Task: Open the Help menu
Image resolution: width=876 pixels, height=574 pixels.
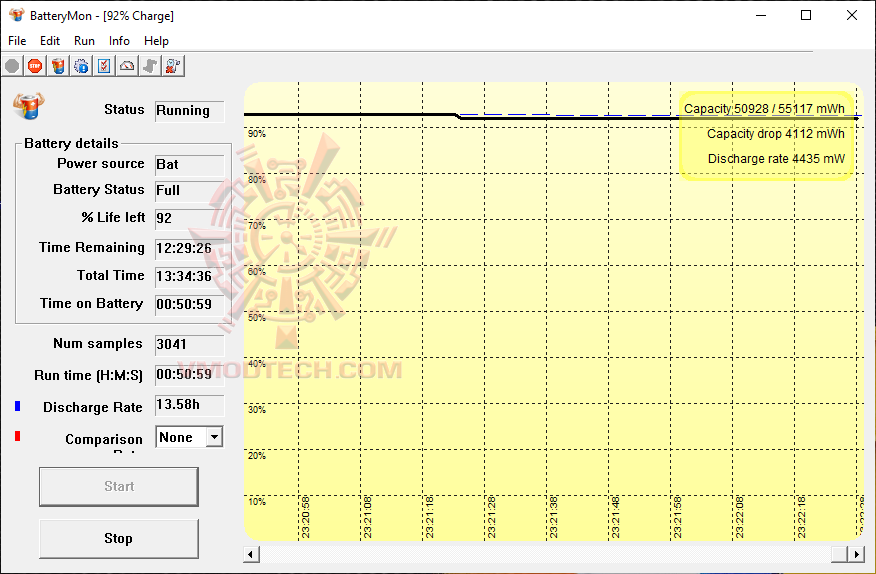Action: tap(156, 41)
